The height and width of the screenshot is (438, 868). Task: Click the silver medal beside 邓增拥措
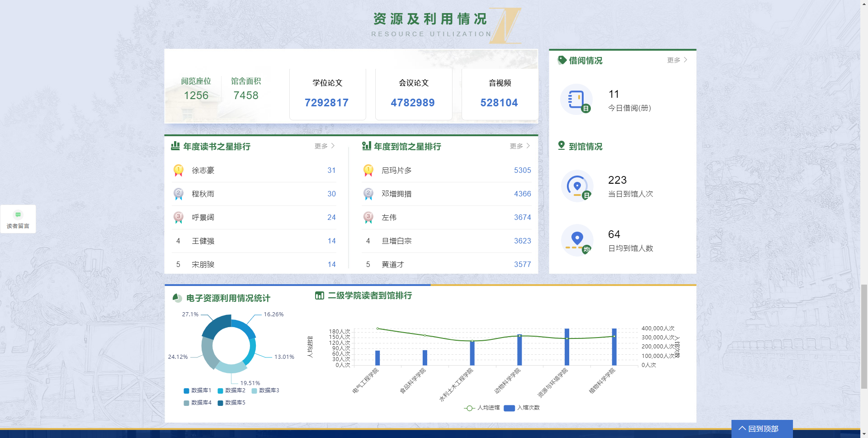(368, 194)
